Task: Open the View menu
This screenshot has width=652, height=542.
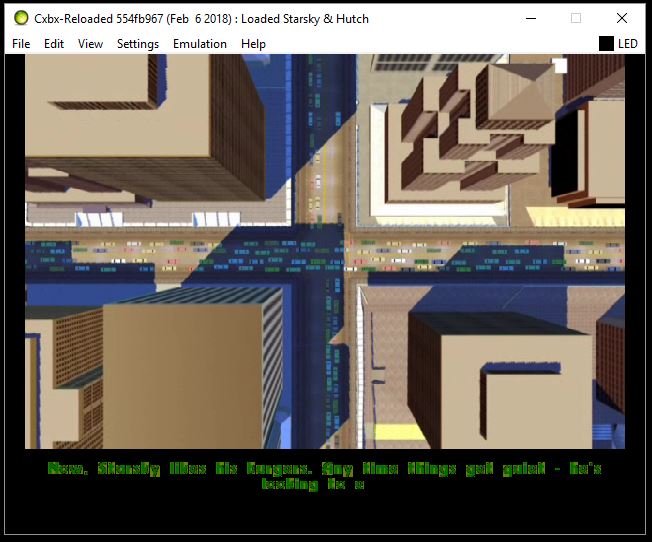Action: click(90, 44)
